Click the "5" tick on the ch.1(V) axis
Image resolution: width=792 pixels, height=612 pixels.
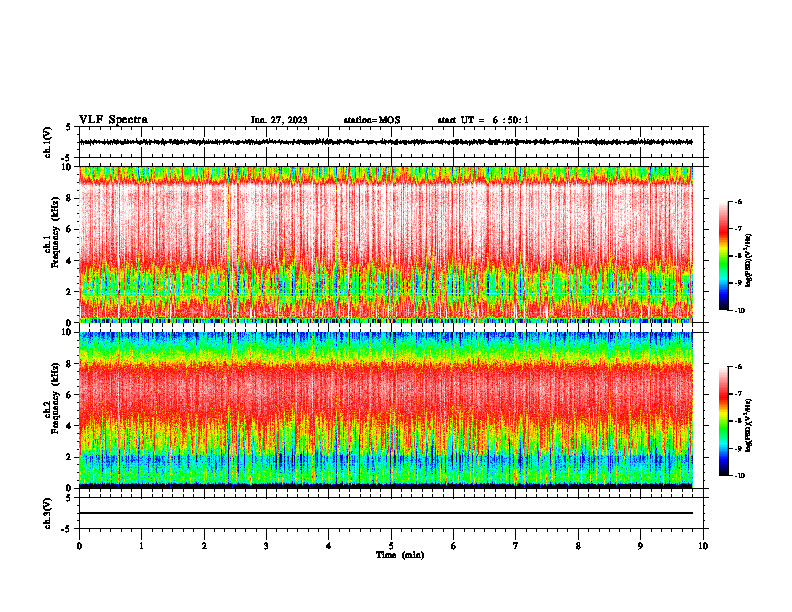coord(69,127)
